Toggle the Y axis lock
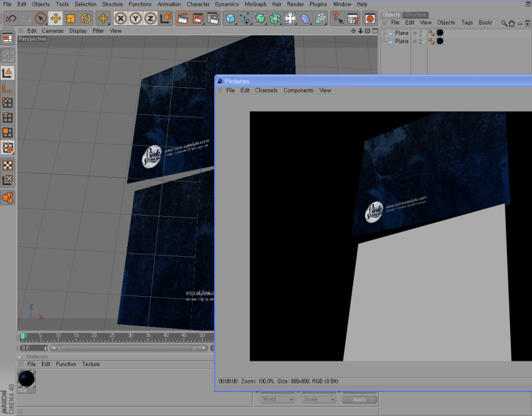This screenshot has height=416, width=532. pyautogui.click(x=136, y=18)
